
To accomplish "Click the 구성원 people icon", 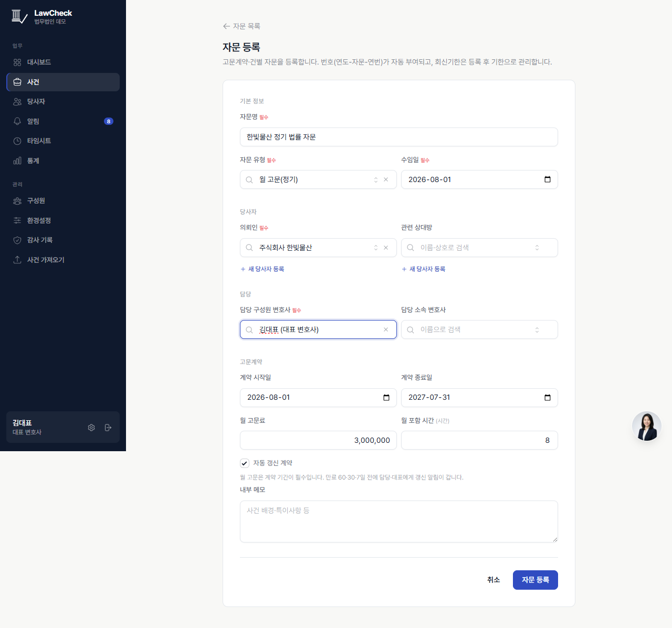I will pyautogui.click(x=17, y=201).
